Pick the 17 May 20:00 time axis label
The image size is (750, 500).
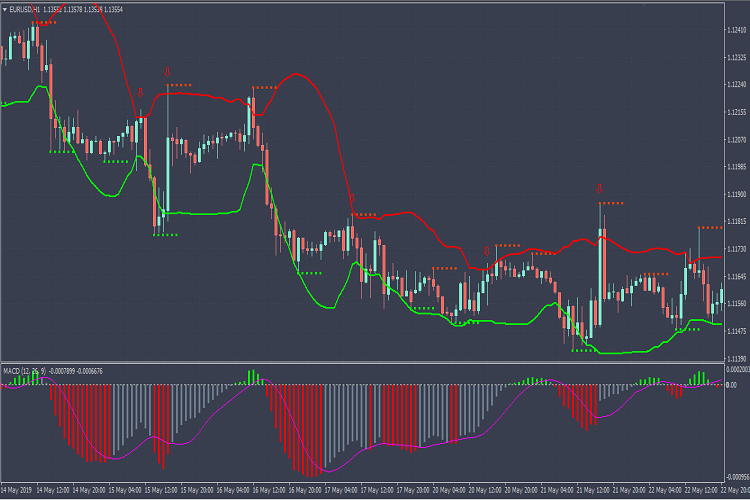tap(413, 490)
